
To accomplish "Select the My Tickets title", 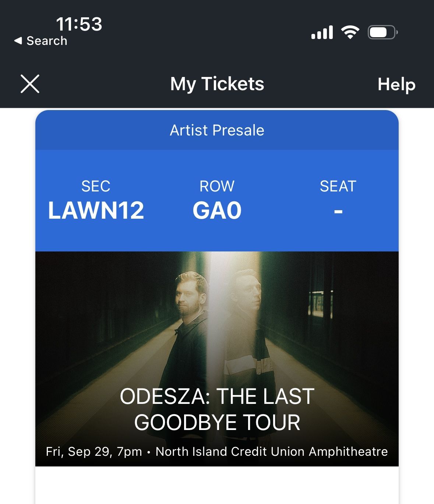I will pyautogui.click(x=217, y=84).
